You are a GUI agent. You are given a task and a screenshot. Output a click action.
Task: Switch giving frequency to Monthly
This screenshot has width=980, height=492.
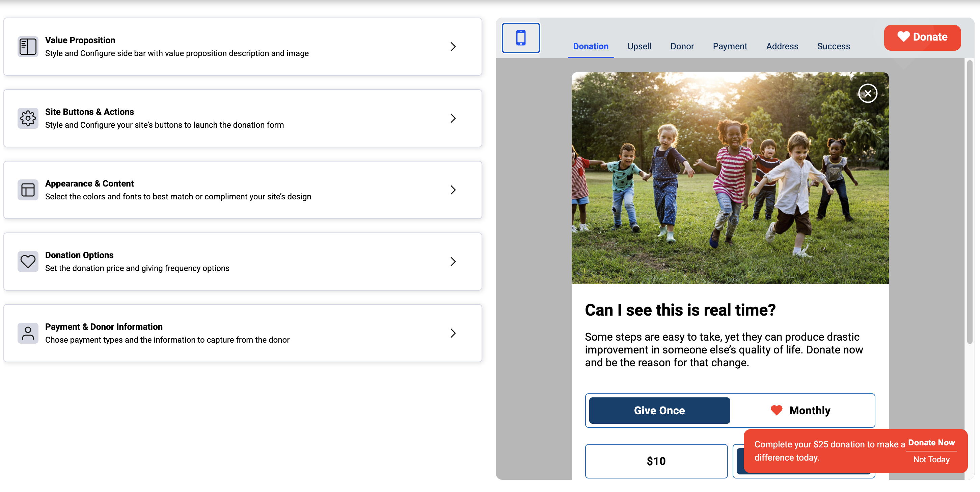(x=809, y=410)
